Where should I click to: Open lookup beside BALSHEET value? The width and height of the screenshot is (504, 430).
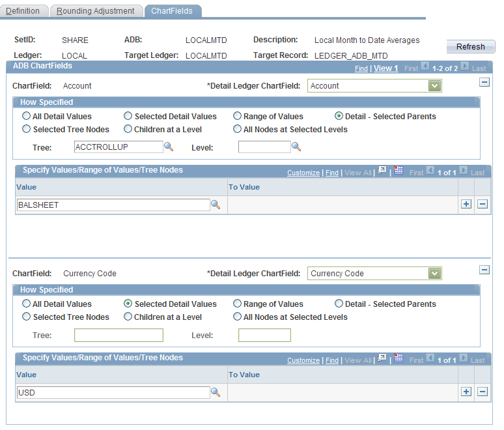tap(216, 205)
